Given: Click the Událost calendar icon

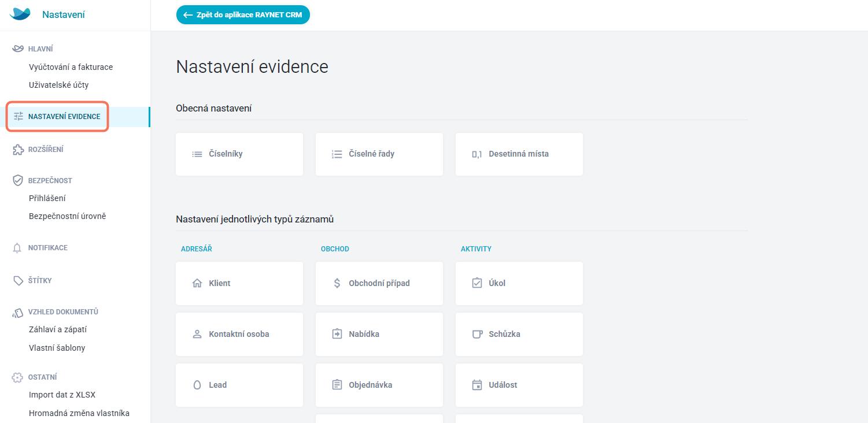Looking at the screenshot, I should (x=477, y=385).
